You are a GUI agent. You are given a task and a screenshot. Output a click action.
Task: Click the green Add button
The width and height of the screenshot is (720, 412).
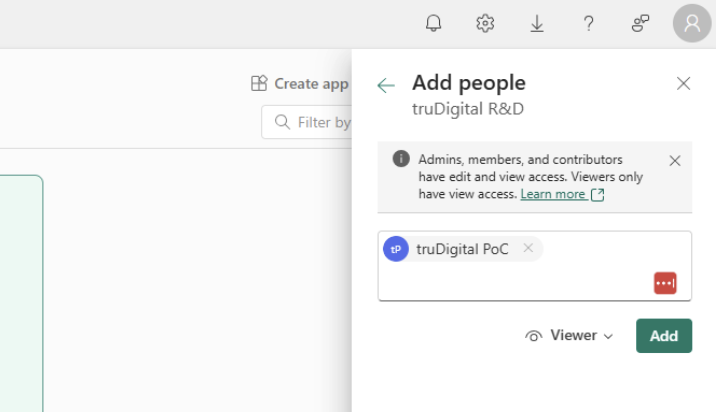tap(664, 336)
